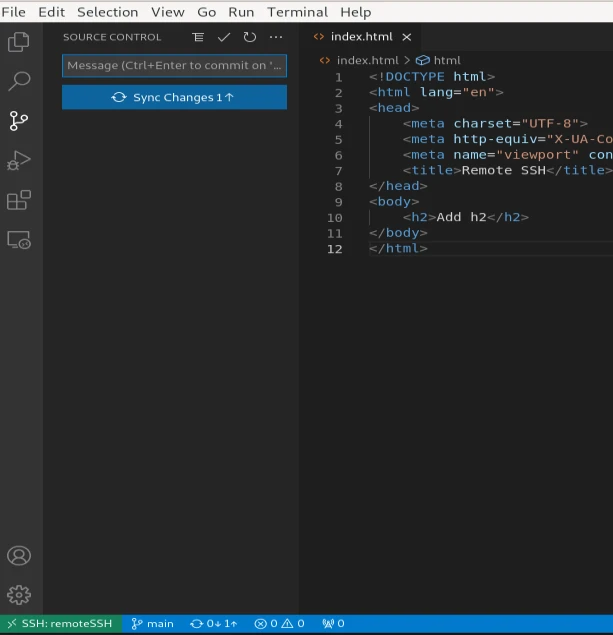Screen dimensions: 613x635
Task: Open the Run menu
Action: (241, 12)
